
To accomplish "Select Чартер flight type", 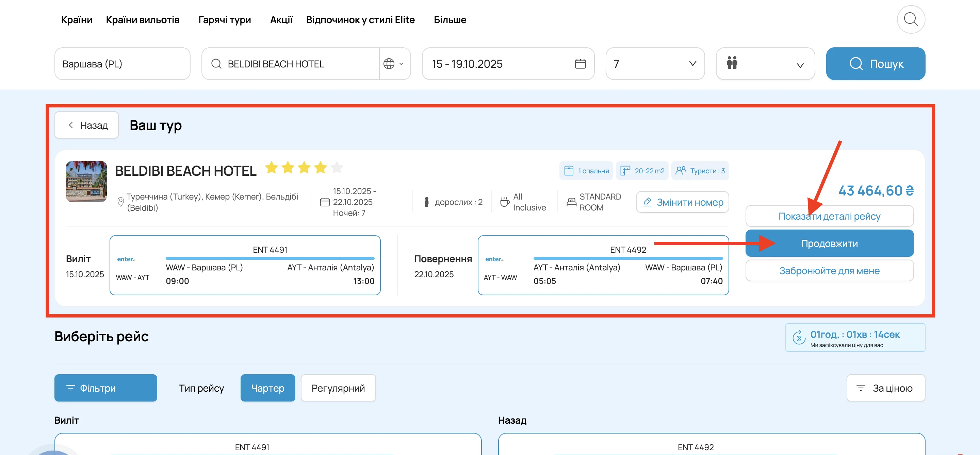I will point(268,388).
